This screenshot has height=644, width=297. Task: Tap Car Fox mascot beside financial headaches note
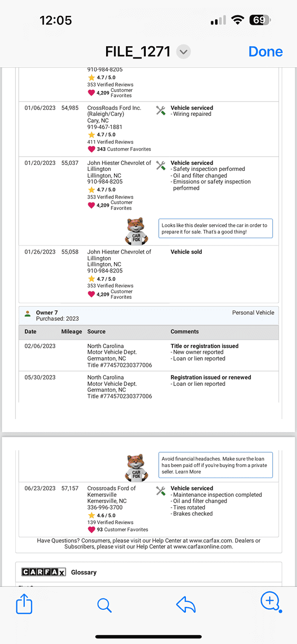click(136, 468)
